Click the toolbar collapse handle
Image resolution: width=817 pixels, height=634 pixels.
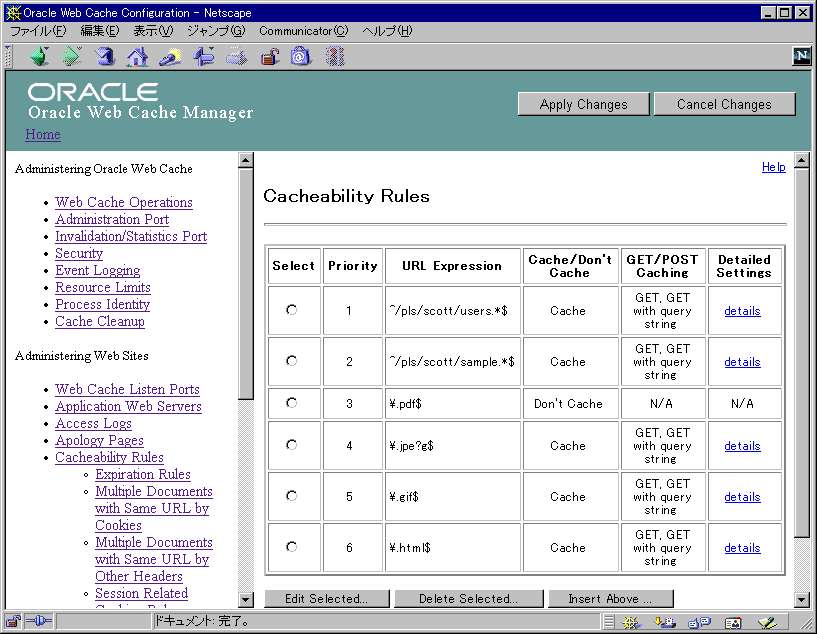[x=8, y=56]
